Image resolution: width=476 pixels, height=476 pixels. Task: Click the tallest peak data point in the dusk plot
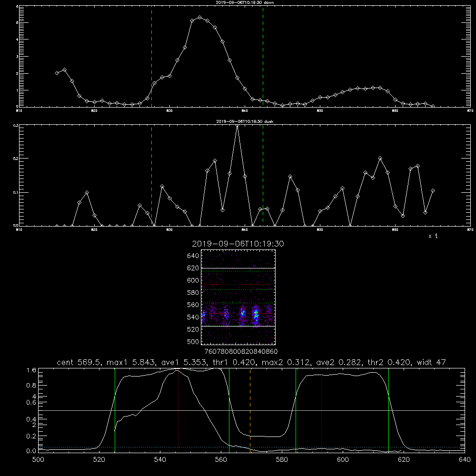pyautogui.click(x=238, y=125)
